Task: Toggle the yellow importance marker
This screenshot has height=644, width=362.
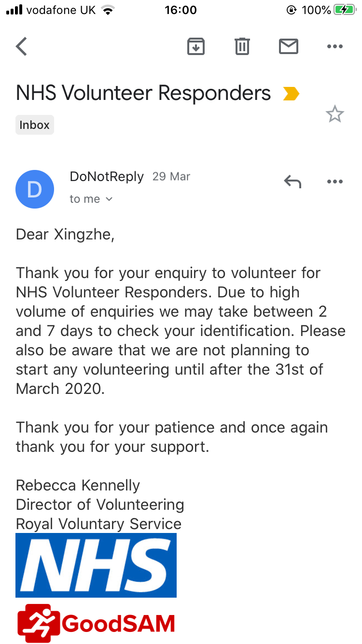Action: click(292, 94)
